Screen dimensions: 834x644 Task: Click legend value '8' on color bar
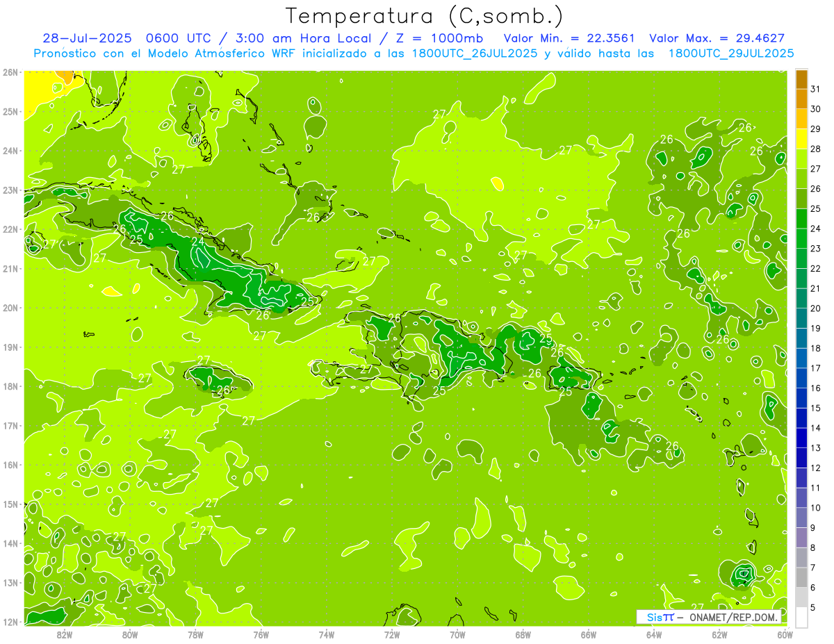[x=814, y=547]
